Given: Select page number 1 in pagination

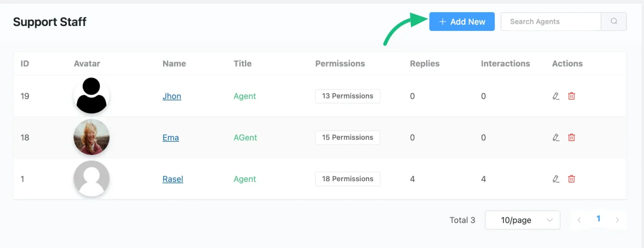Looking at the screenshot, I should tap(598, 219).
